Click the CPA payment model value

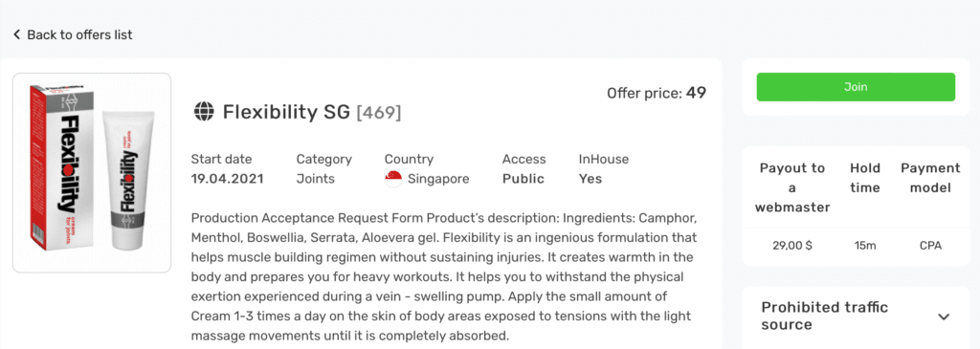pos(930,246)
